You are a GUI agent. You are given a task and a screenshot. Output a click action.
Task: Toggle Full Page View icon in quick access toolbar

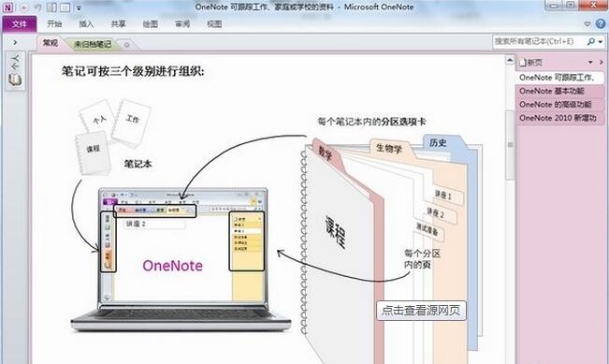[x=65, y=7]
